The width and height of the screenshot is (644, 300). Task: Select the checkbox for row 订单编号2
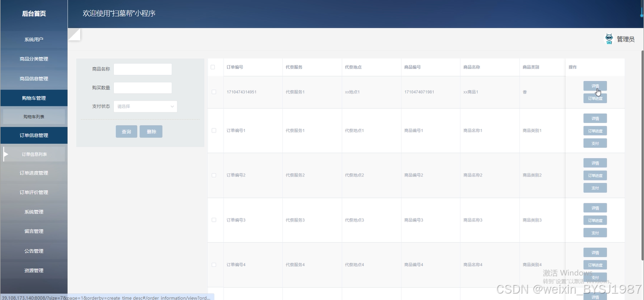click(x=213, y=175)
